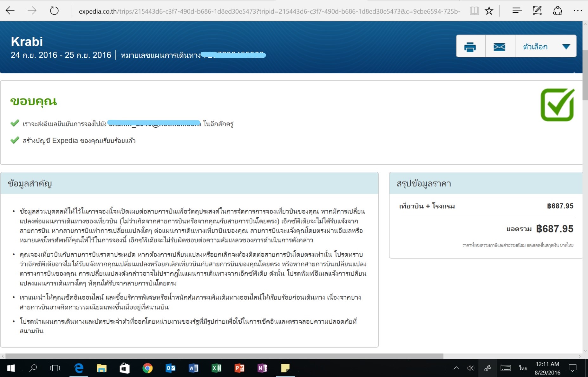This screenshot has height=377, width=588.
Task: Open Edge more actions menu
Action: (x=578, y=11)
